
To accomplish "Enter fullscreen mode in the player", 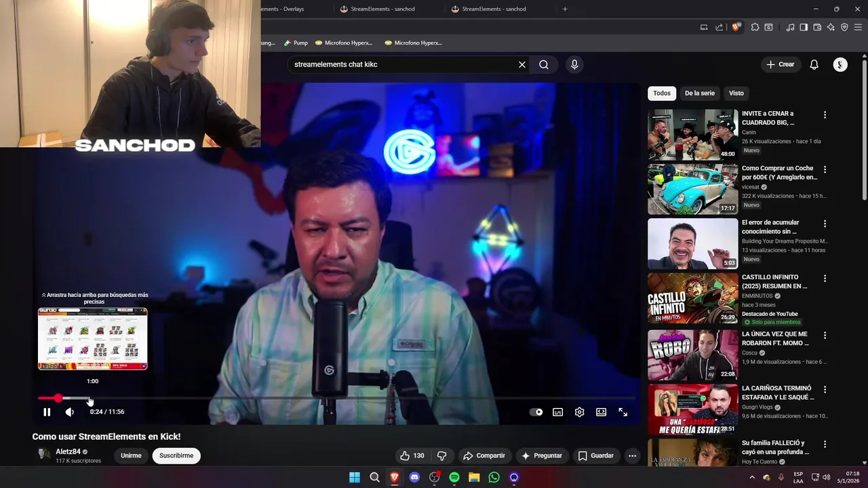I will coord(623,412).
